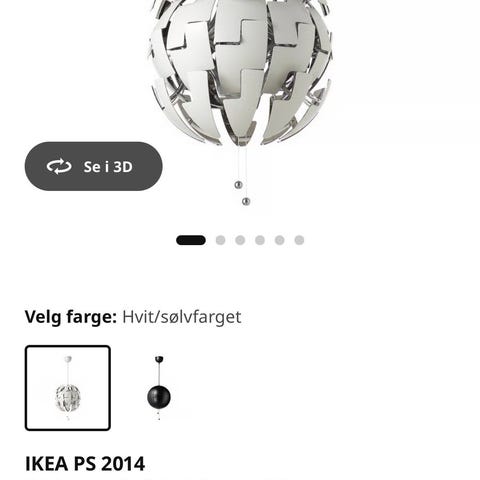Tap the upper pull-cord bead on lamp
The height and width of the screenshot is (480, 480).
pyautogui.click(x=238, y=184)
